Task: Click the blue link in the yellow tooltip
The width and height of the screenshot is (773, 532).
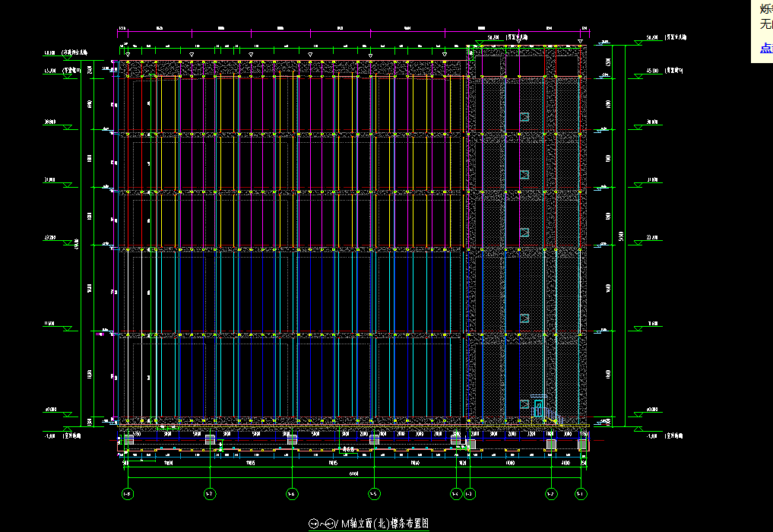Action: coord(767,48)
